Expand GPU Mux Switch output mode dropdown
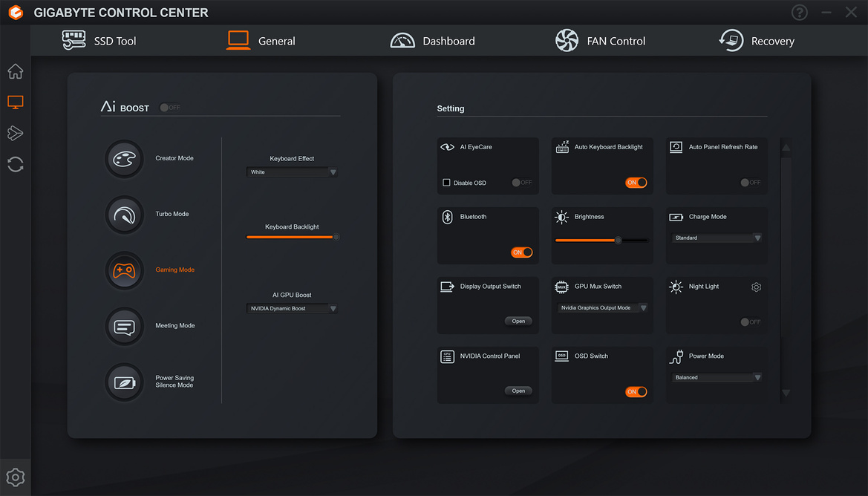 pyautogui.click(x=602, y=308)
